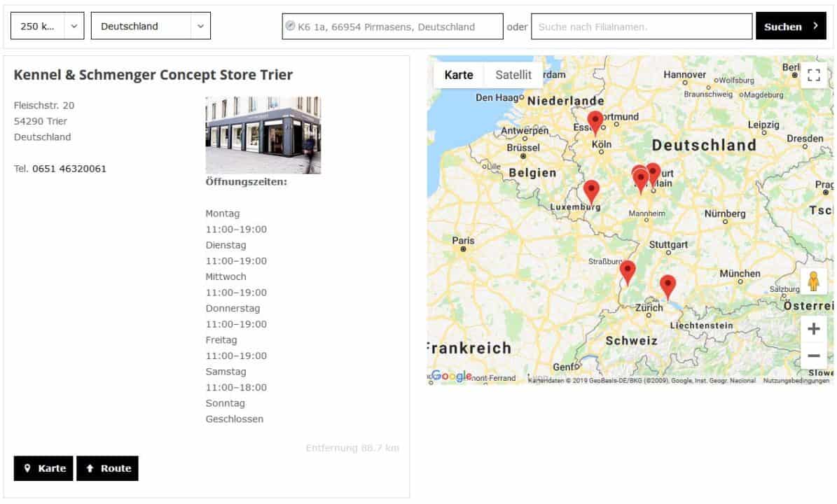This screenshot has height=504, width=837.
Task: Select the map marker northeast of Zürich
Action: pyautogui.click(x=667, y=287)
